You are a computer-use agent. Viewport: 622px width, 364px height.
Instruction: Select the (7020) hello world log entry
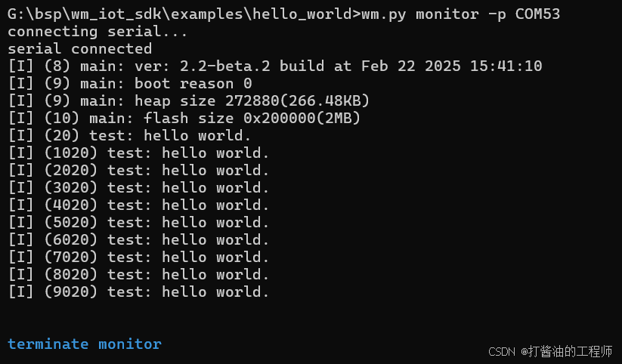click(x=138, y=258)
